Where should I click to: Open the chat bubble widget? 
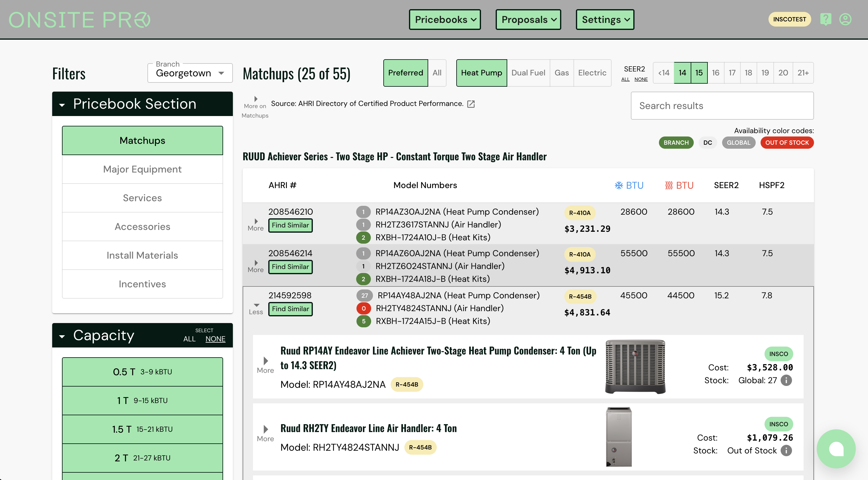(x=836, y=449)
